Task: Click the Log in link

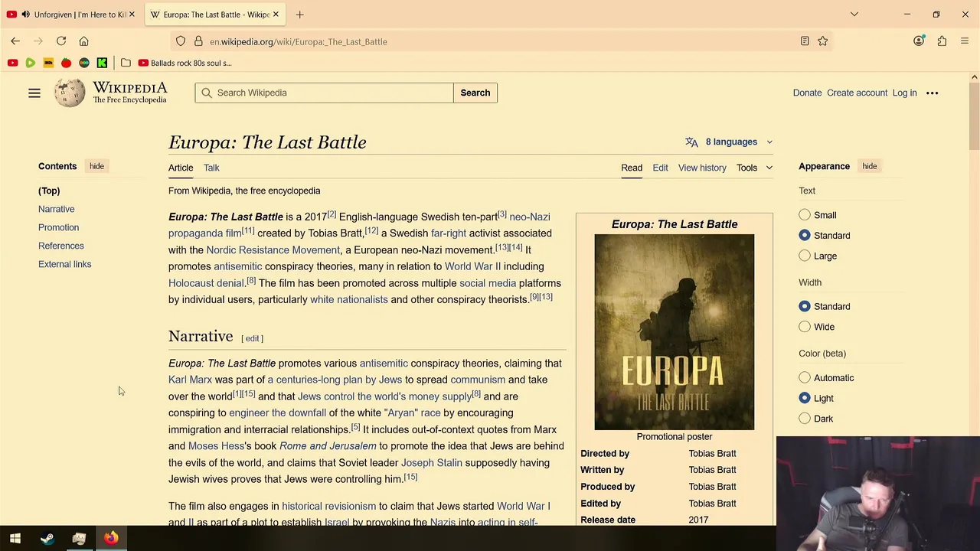Action: 904,93
